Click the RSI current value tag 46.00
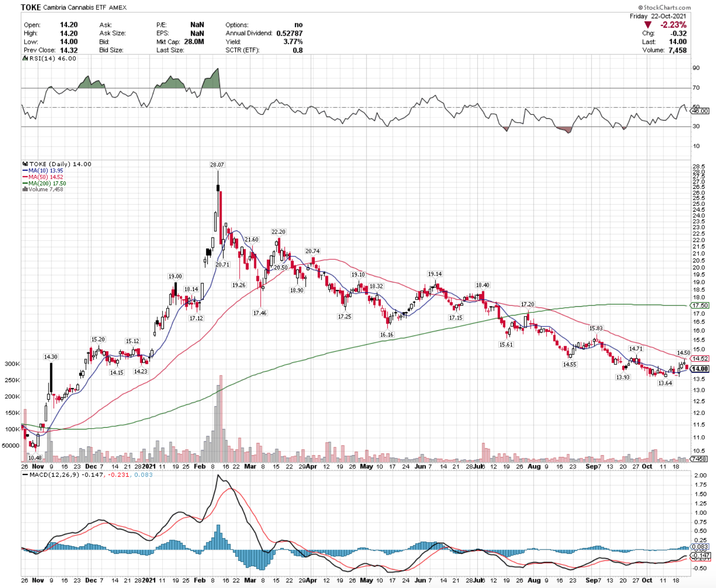 tap(700, 111)
